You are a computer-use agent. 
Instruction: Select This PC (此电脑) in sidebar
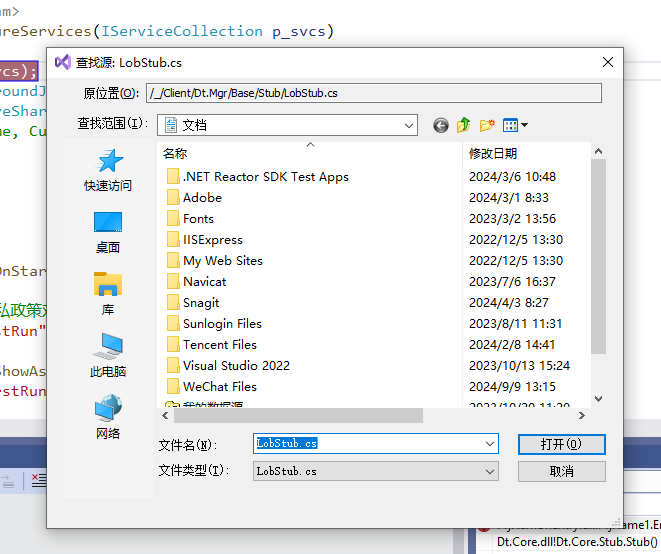pos(108,356)
